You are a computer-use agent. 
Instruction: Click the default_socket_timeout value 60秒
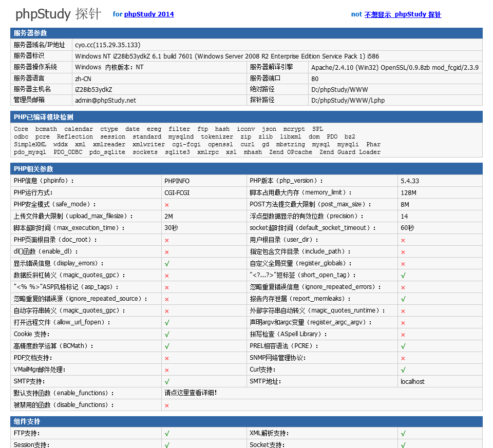(x=407, y=228)
